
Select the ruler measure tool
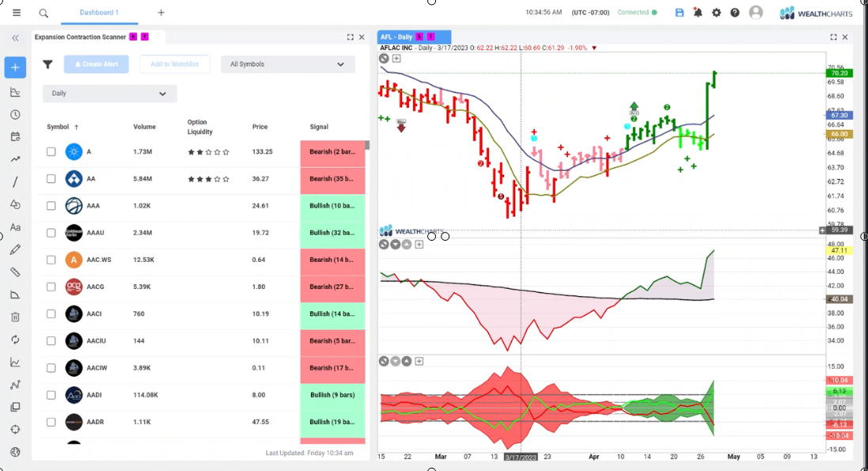[x=15, y=272]
